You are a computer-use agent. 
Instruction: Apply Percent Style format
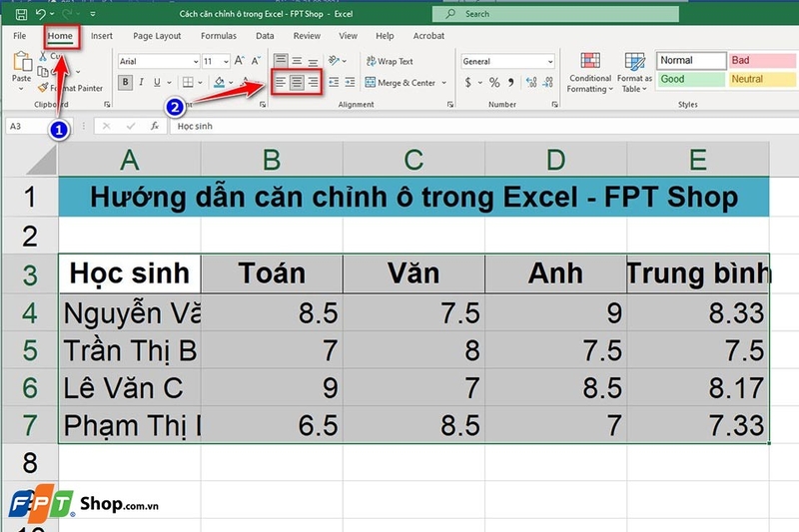pyautogui.click(x=494, y=83)
